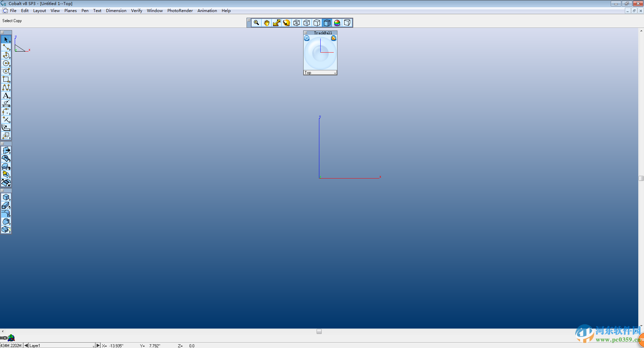
Task: Click the rainbow sphere render mode icon
Action: [337, 22]
